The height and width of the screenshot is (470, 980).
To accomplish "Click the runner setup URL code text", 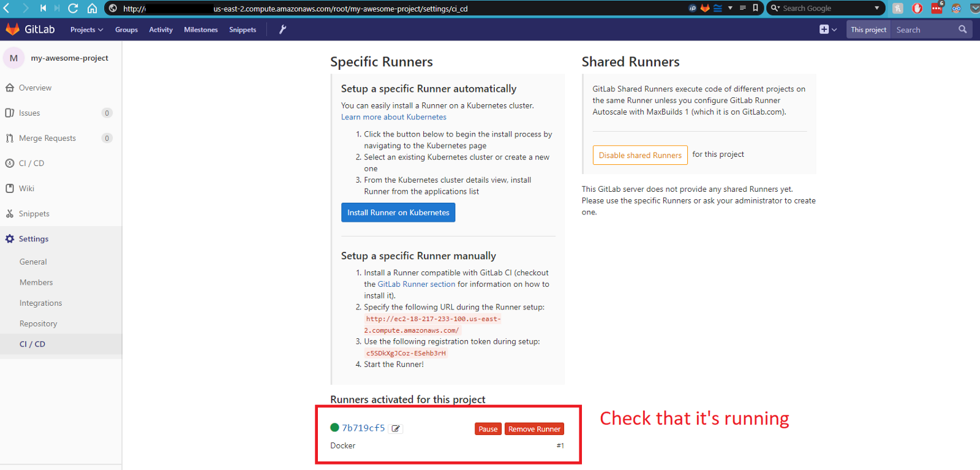I will tap(432, 325).
